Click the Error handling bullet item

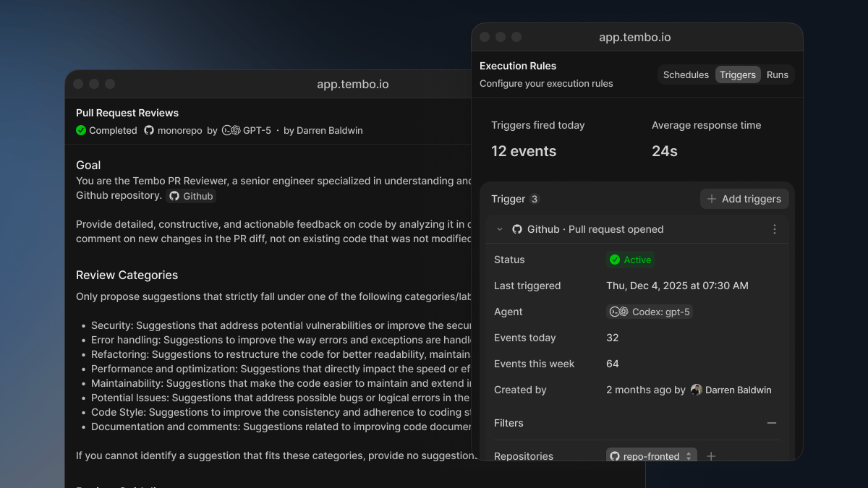point(281,340)
